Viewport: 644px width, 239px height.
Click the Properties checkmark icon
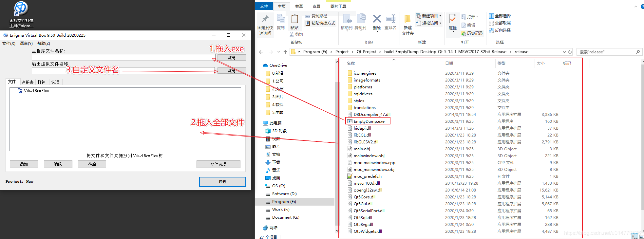click(x=453, y=19)
